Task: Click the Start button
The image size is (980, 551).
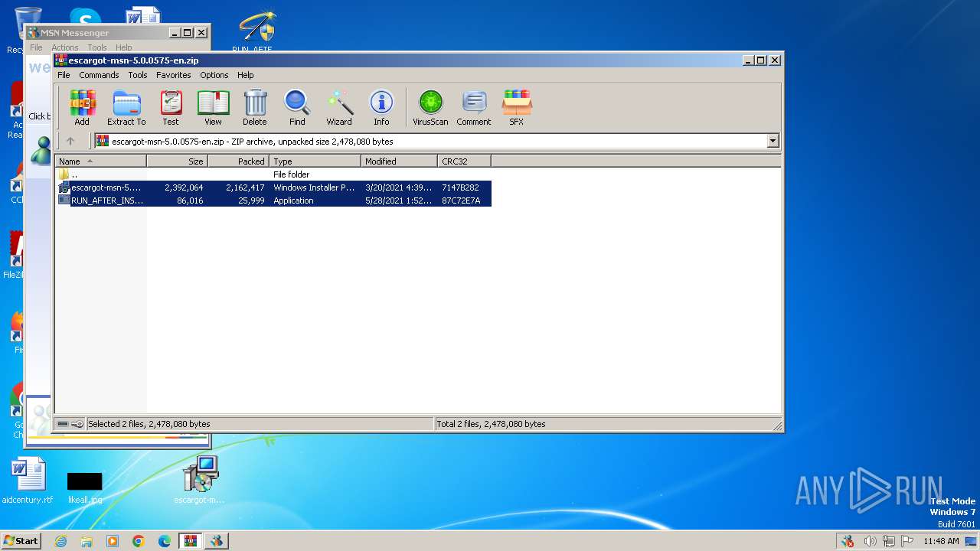Action: pyautogui.click(x=21, y=540)
